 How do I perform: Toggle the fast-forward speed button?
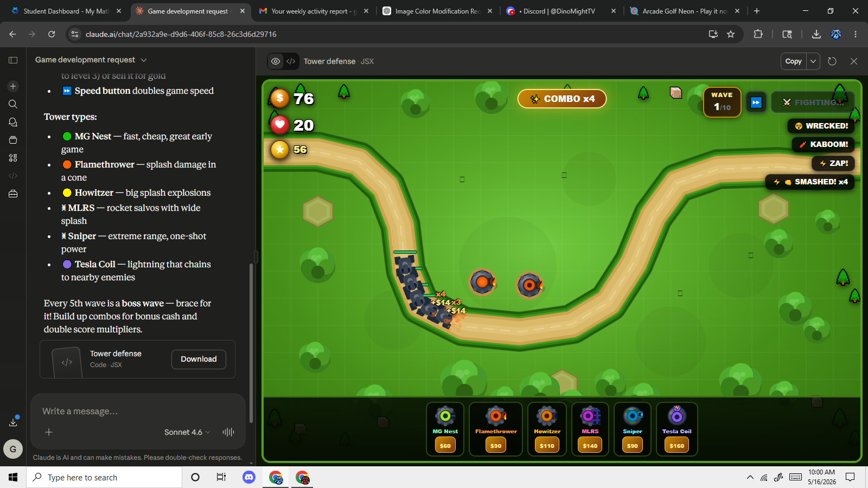pyautogui.click(x=756, y=102)
